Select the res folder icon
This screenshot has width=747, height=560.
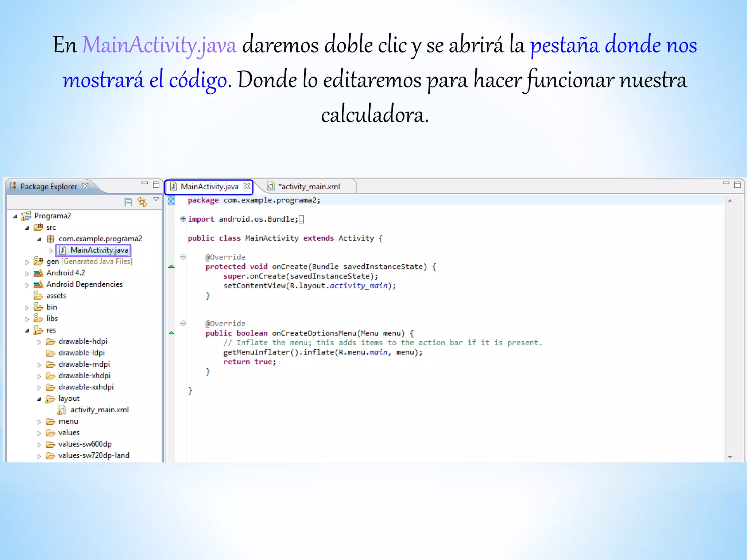pyautogui.click(x=38, y=330)
